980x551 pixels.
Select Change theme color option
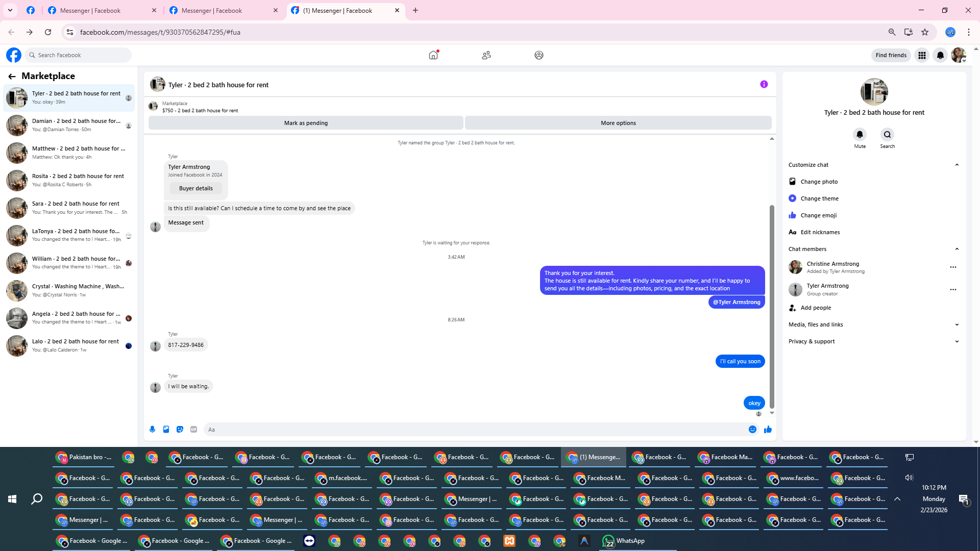coord(819,198)
